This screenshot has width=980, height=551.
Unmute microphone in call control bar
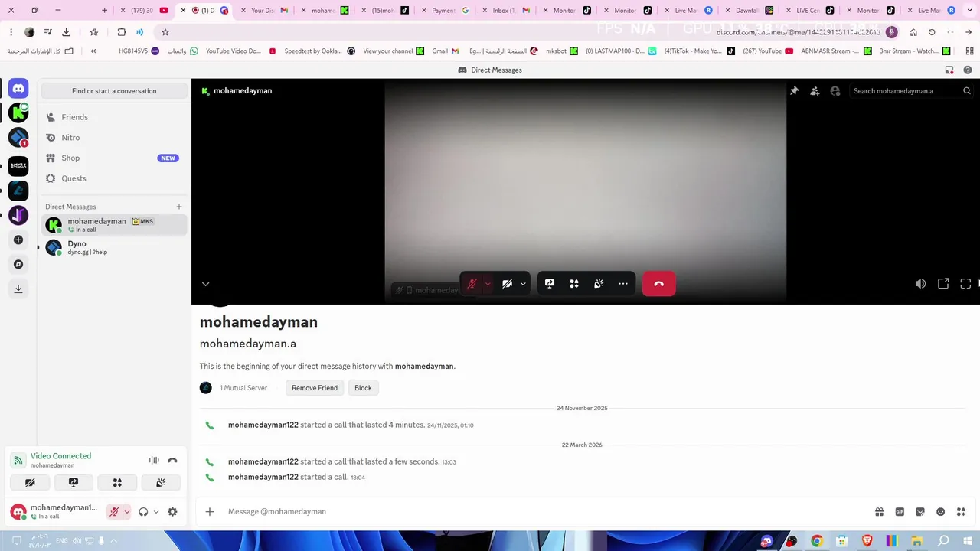coord(472,284)
